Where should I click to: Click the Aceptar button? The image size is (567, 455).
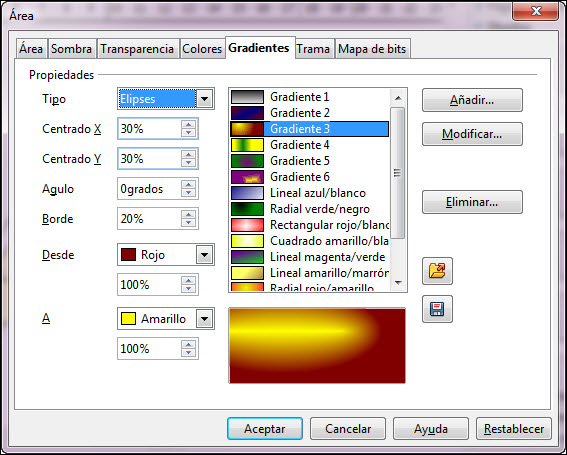pos(265,429)
